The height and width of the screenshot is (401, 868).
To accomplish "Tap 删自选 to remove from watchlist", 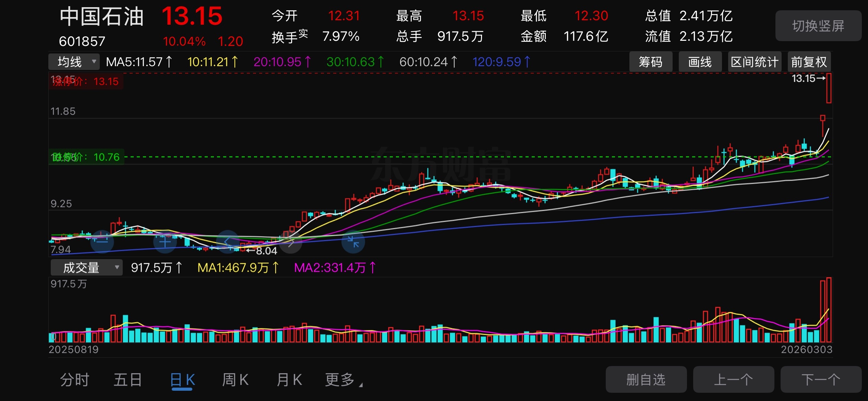I will coord(646,379).
